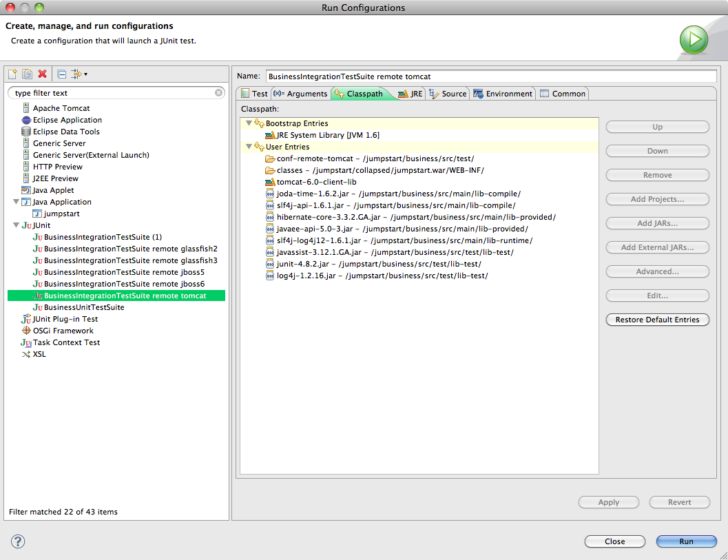Click the Task Context Test icon
This screenshot has height=560, width=728.
pos(26,343)
